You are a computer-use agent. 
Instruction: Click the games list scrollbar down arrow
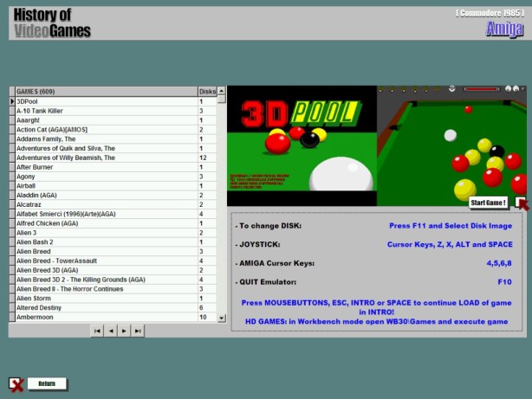point(221,318)
